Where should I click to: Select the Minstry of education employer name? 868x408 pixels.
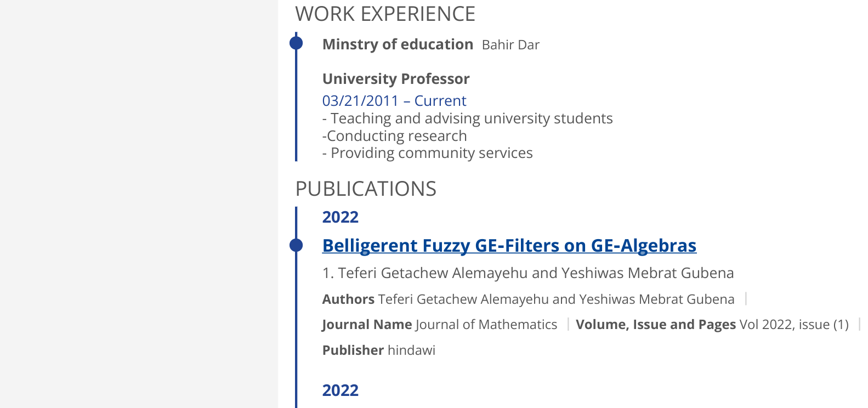tap(398, 44)
